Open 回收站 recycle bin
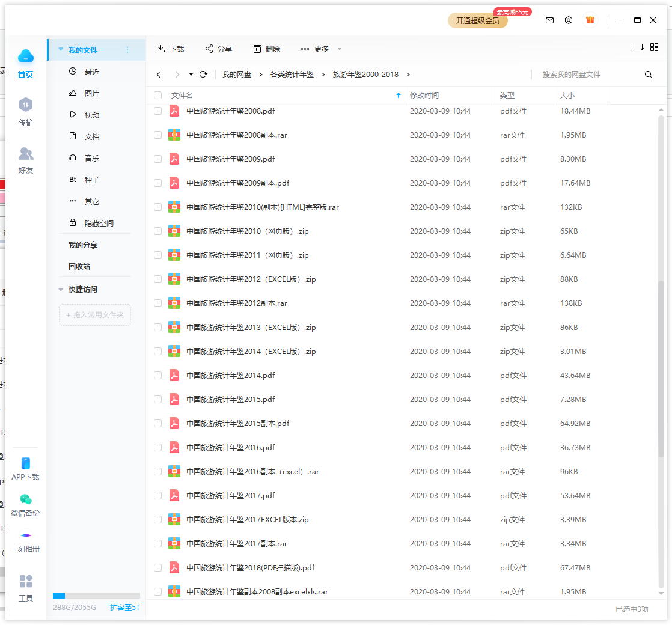The width and height of the screenshot is (672, 625). click(x=79, y=266)
